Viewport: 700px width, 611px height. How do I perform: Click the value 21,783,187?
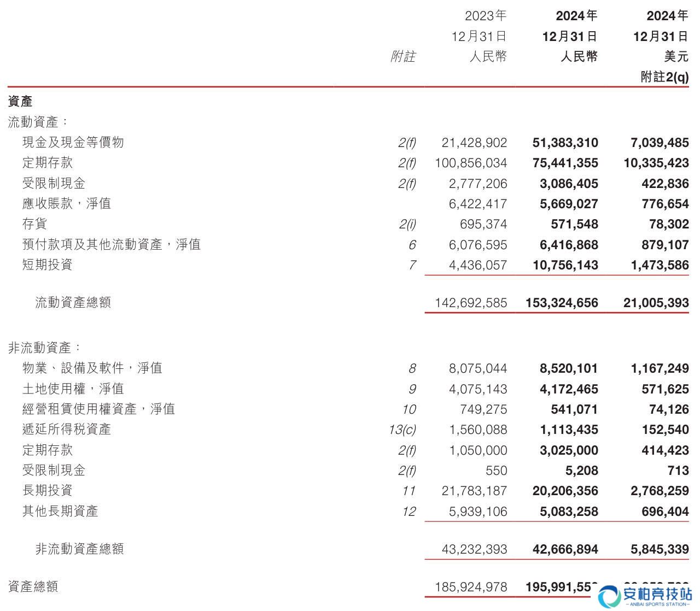pos(474,491)
